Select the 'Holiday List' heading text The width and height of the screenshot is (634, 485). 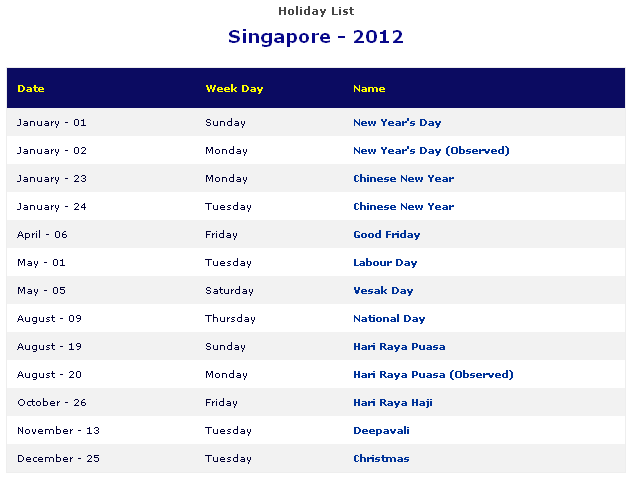316,11
